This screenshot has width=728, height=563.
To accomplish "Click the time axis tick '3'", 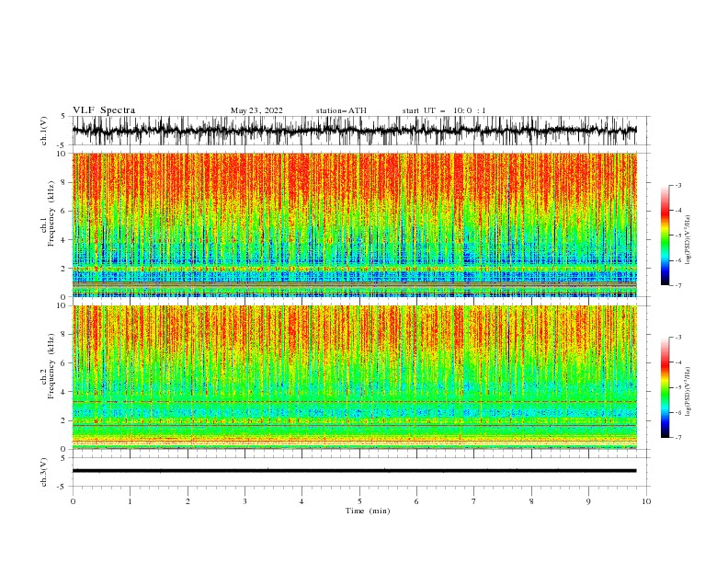I will click(245, 501).
